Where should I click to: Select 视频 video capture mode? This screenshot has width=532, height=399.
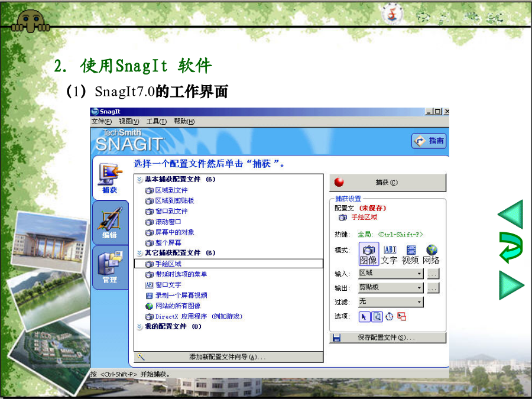click(410, 254)
